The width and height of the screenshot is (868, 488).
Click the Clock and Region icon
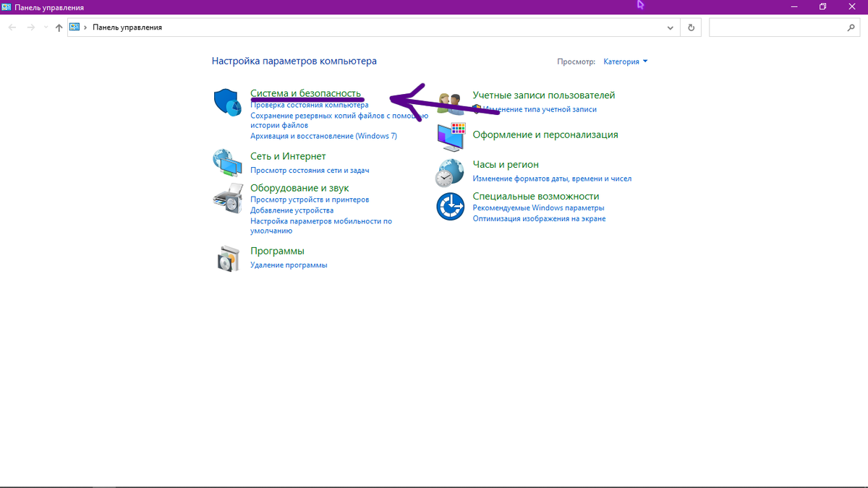pos(450,173)
